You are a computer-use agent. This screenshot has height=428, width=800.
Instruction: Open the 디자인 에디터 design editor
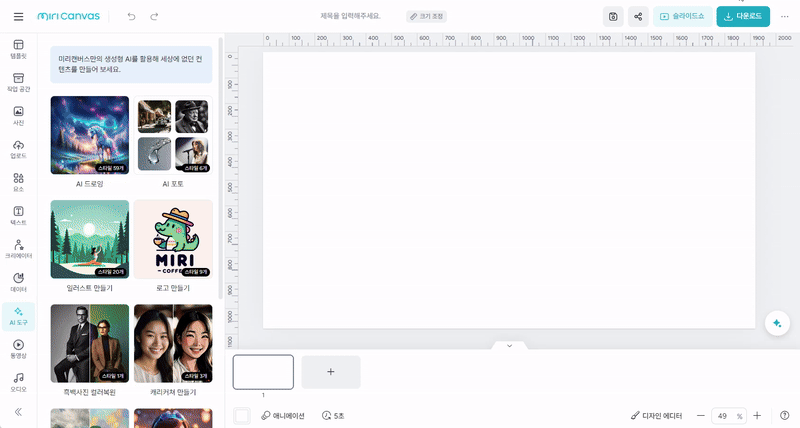pyautogui.click(x=657, y=416)
